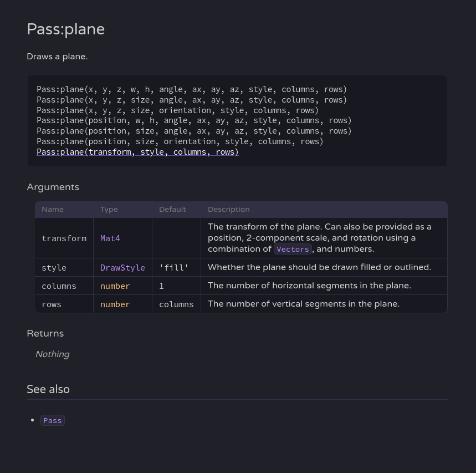Click 'number of vertical segments' description
This screenshot has width=476, height=473.
[x=304, y=304]
